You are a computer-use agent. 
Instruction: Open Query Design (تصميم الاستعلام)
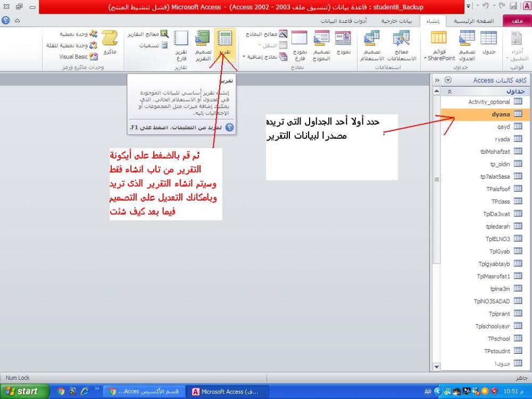coord(372,46)
